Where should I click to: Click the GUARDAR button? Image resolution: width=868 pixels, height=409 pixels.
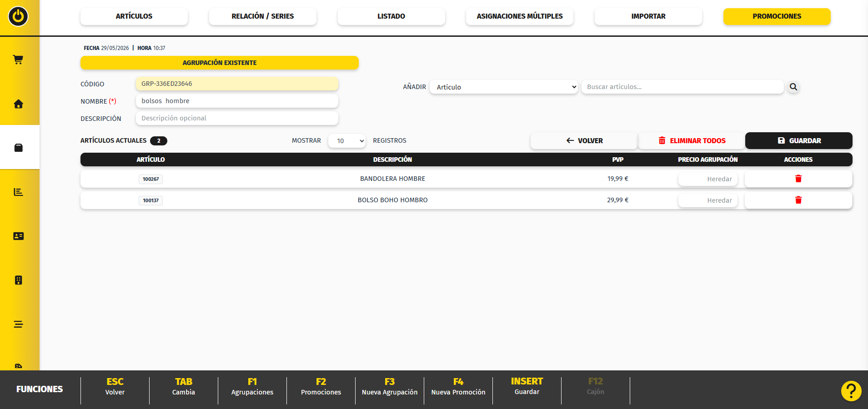[798, 140]
